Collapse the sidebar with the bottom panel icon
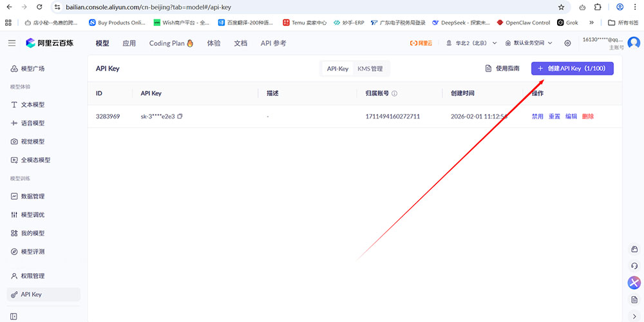Screen dimensions: 644x322 click(14, 317)
